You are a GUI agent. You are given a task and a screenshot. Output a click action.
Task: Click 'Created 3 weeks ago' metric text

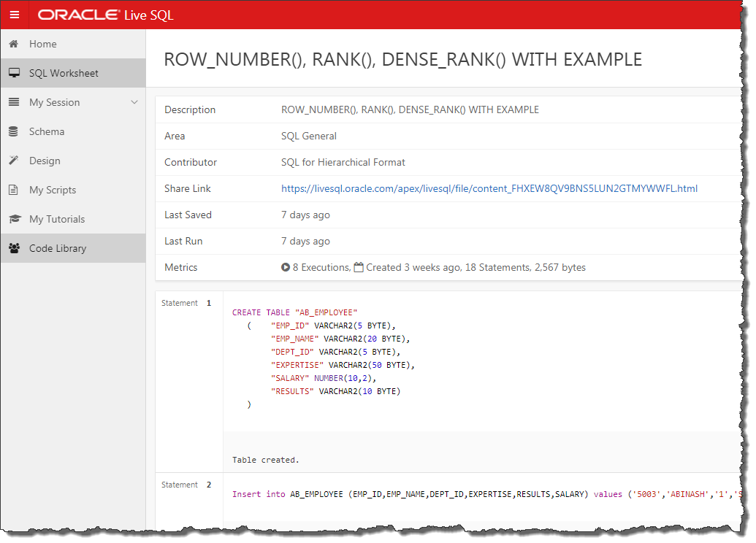413,267
